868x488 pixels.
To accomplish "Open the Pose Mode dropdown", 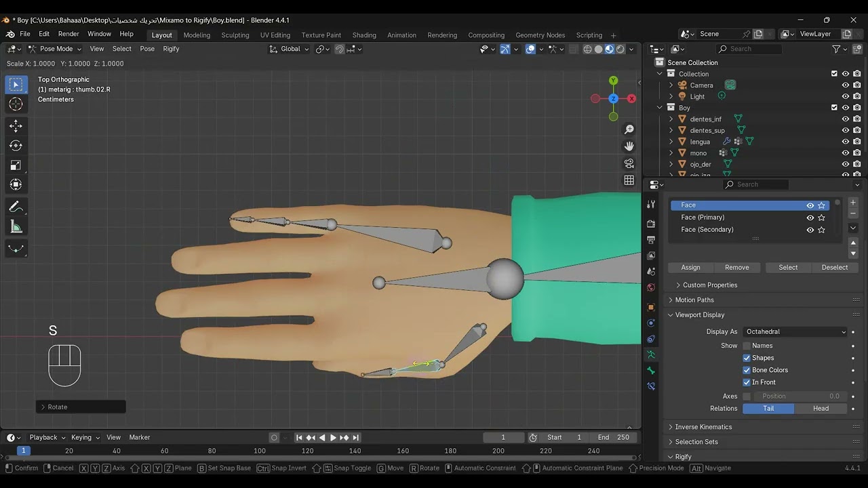I will point(55,49).
